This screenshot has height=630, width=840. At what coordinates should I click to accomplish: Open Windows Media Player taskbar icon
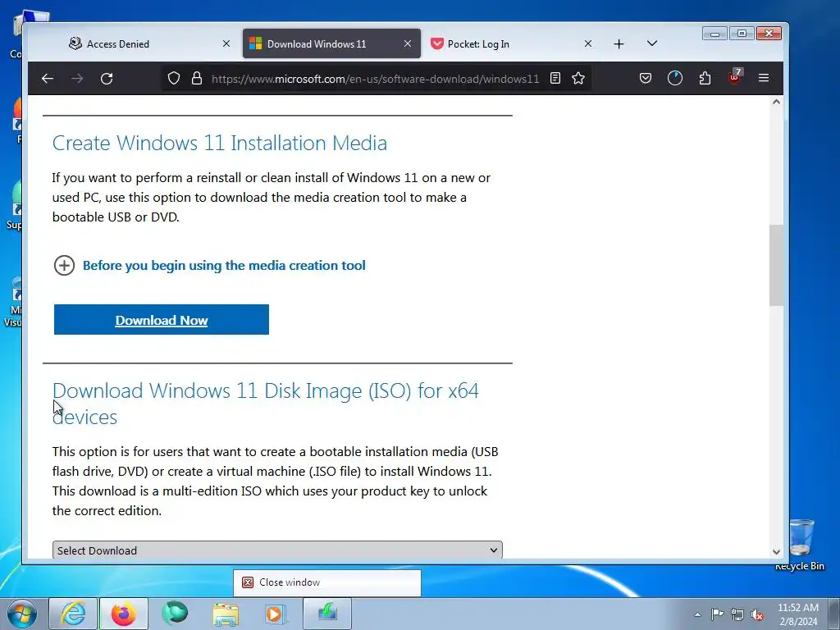(276, 614)
